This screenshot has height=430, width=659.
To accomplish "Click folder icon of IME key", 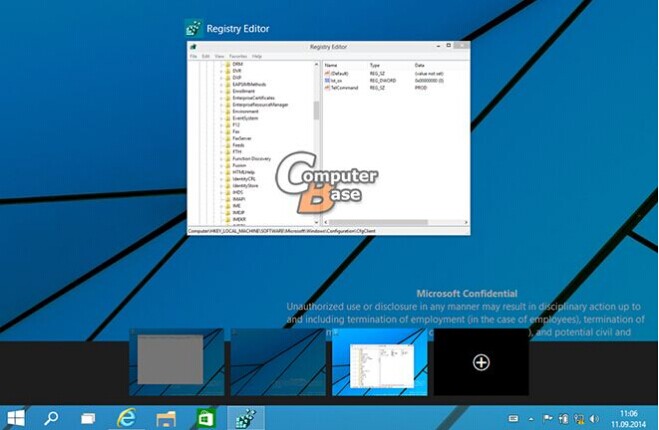I will point(228,206).
